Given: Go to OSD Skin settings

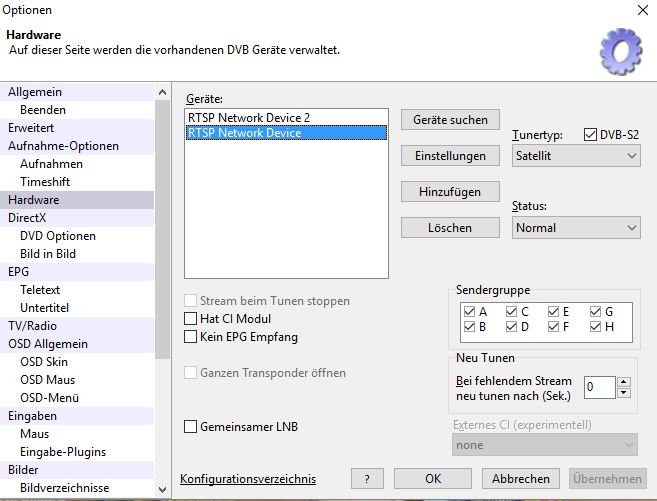Looking at the screenshot, I should tap(44, 362).
